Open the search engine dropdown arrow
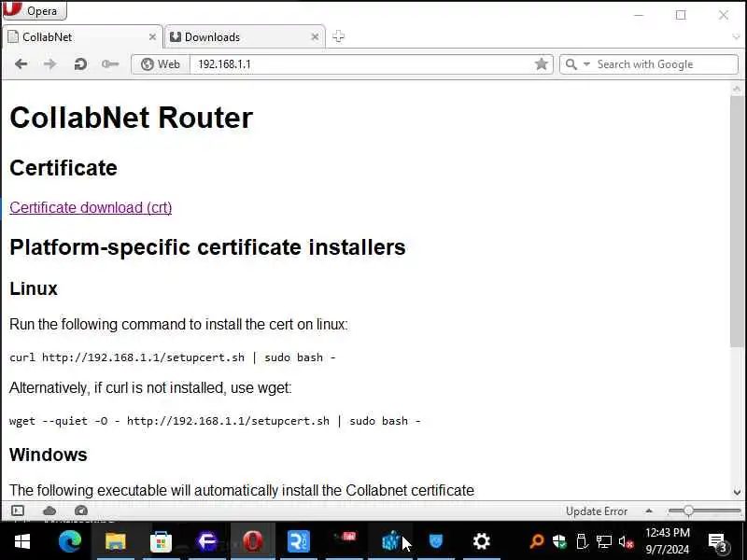747x560 pixels. tap(586, 63)
